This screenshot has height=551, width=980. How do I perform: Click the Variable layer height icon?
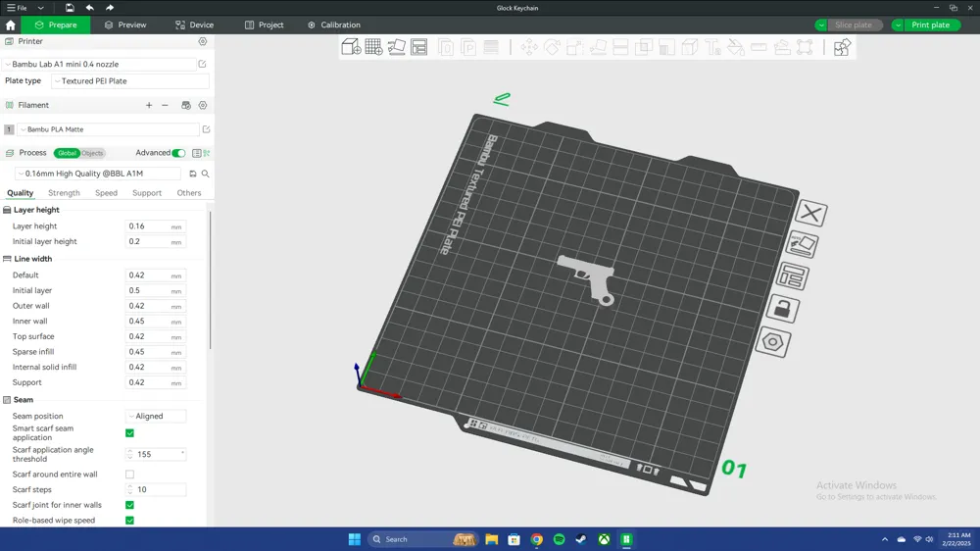pos(491,47)
